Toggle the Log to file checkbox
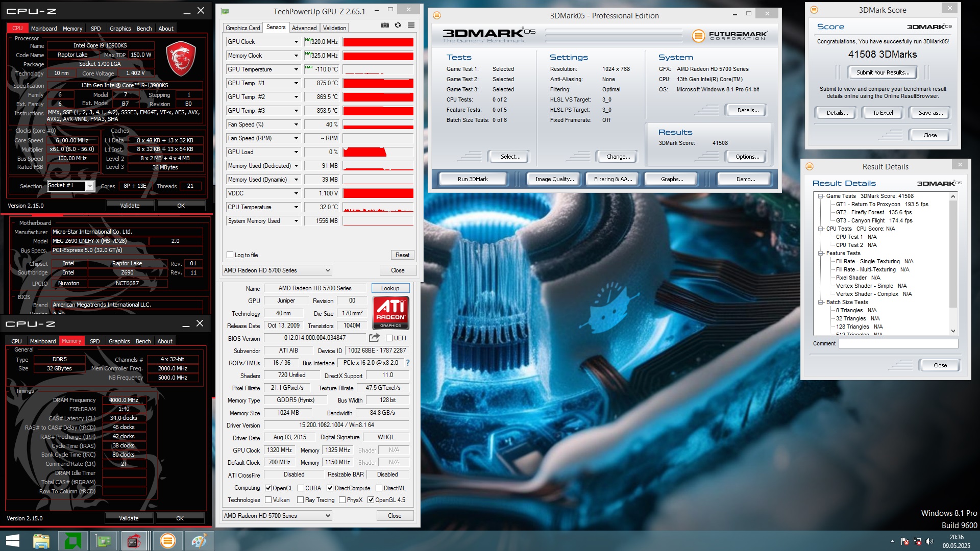 230,255
